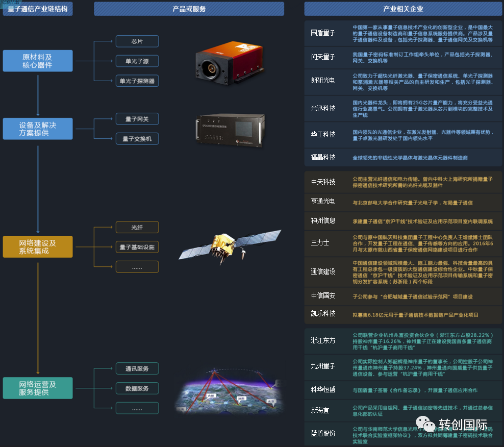Click the 神州信息 description mentioning 京沪干线
Screen dimensions: 504x447
[x=423, y=221]
